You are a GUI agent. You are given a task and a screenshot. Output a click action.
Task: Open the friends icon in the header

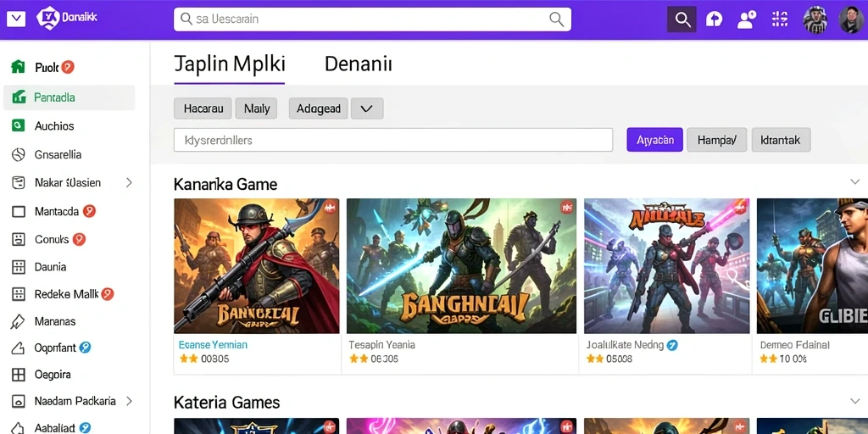pos(747,19)
